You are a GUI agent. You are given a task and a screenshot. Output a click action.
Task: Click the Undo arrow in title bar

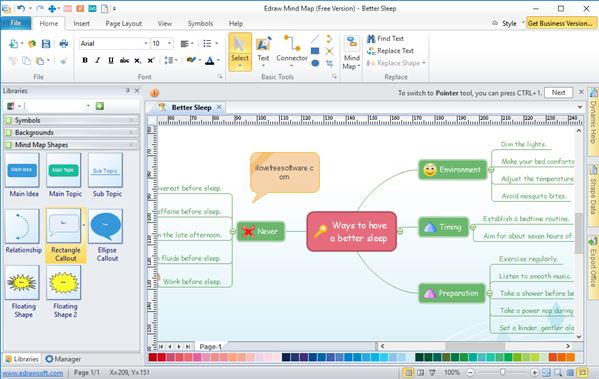21,8
